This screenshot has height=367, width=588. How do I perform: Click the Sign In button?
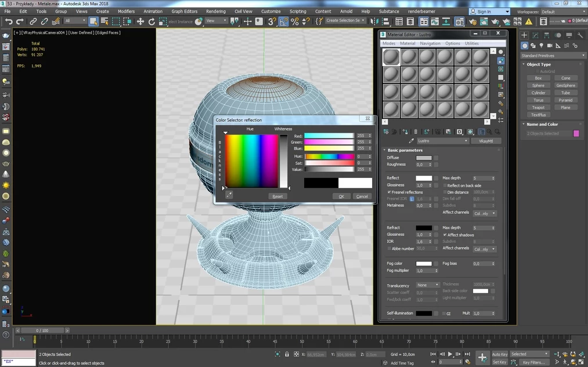pos(489,12)
